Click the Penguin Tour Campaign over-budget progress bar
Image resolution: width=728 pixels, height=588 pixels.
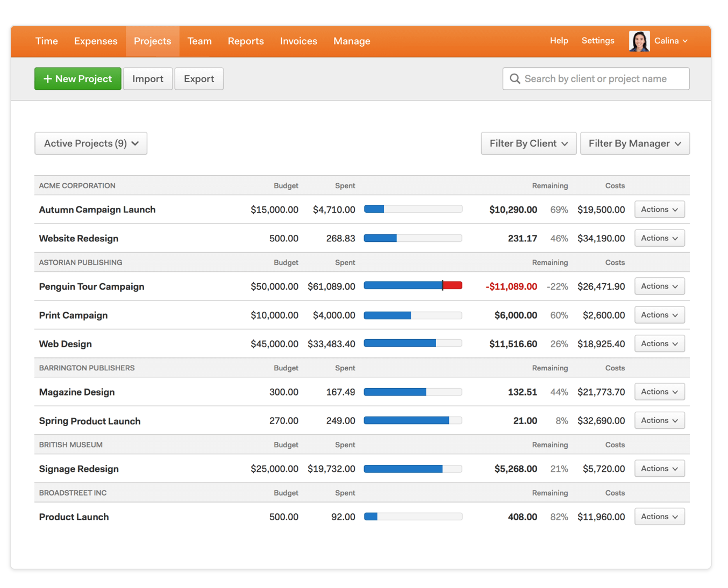(413, 286)
